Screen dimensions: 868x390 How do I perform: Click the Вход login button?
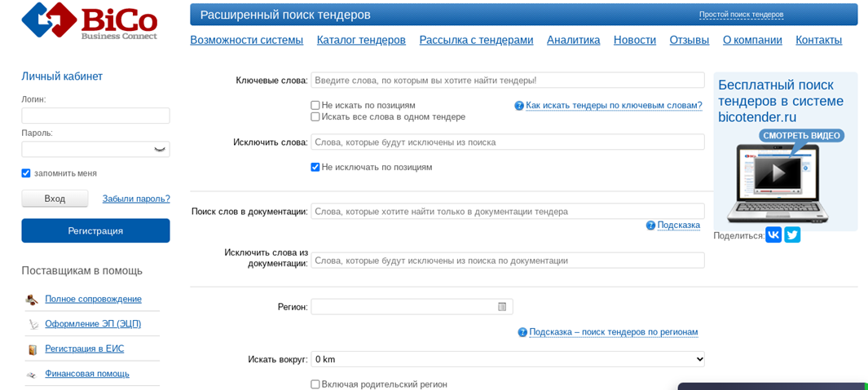tap(55, 199)
